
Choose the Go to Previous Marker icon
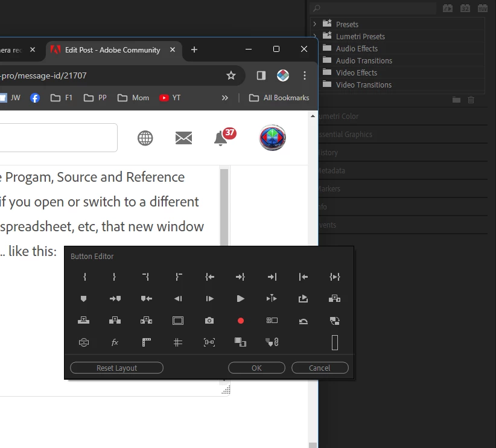coord(147,298)
